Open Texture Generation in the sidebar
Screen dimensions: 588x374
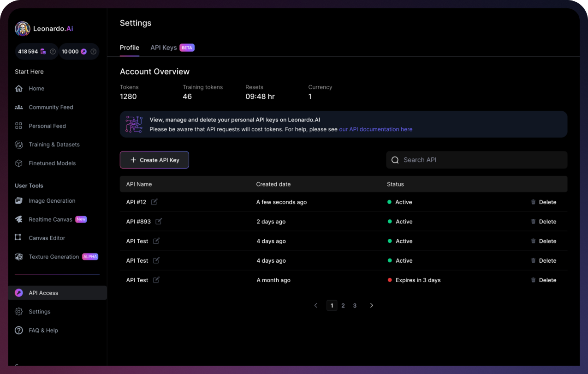click(x=53, y=257)
